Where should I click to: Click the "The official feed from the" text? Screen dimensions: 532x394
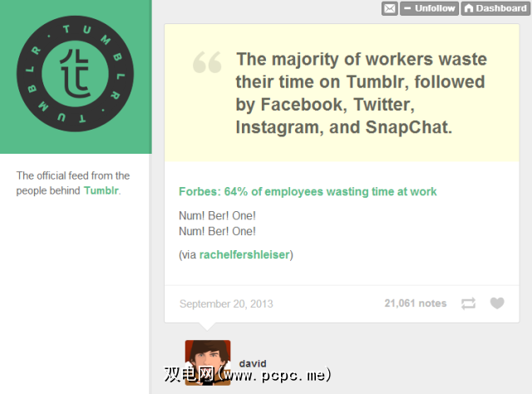[x=73, y=175]
